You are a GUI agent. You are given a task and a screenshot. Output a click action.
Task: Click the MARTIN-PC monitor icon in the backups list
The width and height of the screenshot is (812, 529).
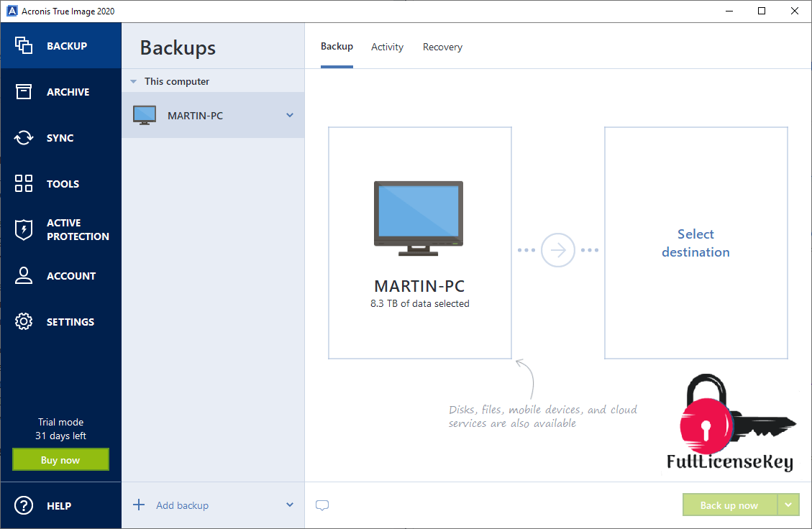[x=145, y=115]
